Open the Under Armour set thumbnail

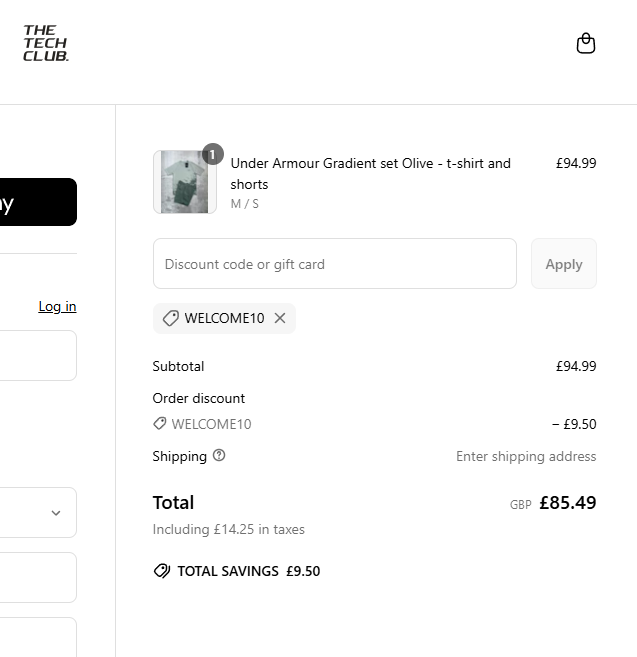click(x=184, y=182)
